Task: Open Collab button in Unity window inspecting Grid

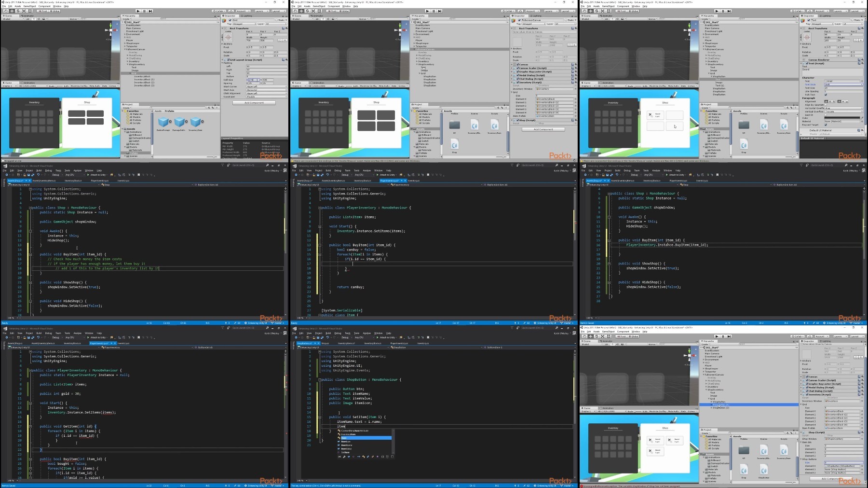Action: [219, 11]
